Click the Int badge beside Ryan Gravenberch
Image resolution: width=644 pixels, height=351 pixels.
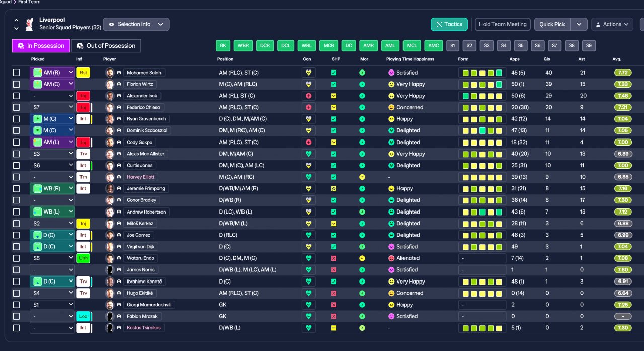click(x=83, y=119)
